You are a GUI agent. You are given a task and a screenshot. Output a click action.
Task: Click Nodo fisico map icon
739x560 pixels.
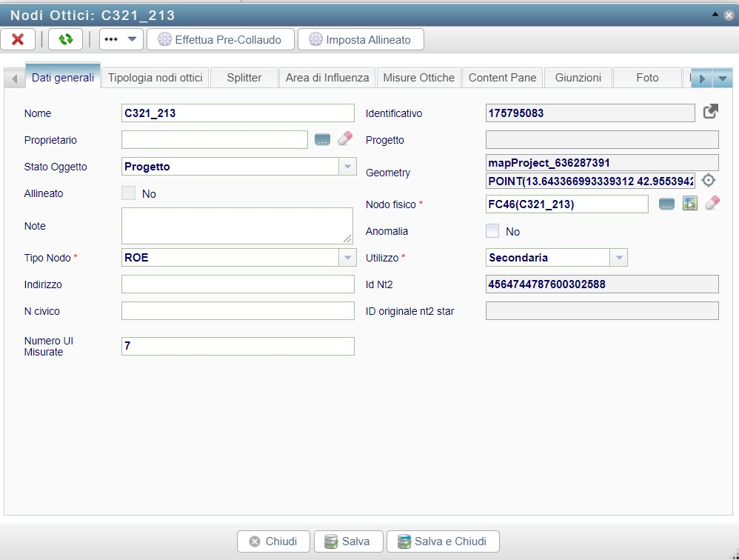tap(690, 204)
